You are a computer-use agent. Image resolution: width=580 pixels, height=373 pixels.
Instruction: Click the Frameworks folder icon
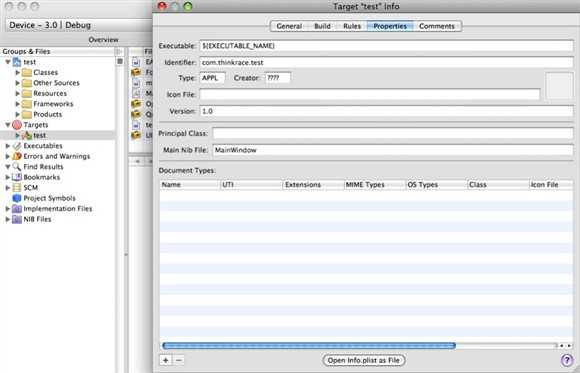click(x=27, y=104)
